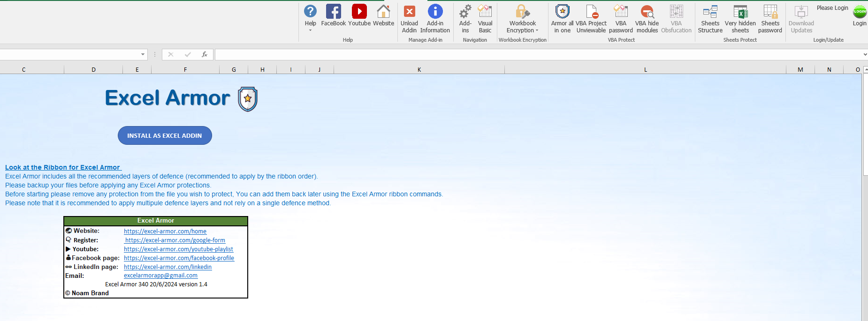Cancel formula entry with X button
This screenshot has width=868, height=321.
171,54
